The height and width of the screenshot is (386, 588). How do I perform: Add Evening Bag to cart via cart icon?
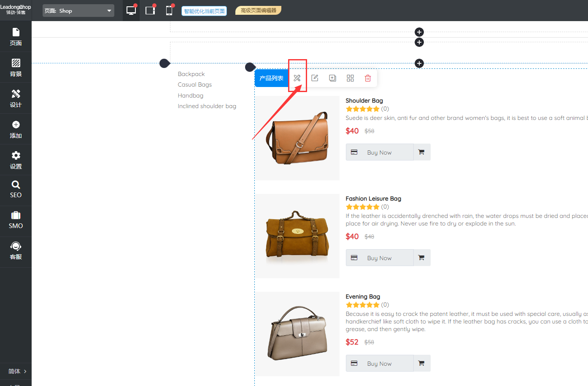(421, 363)
